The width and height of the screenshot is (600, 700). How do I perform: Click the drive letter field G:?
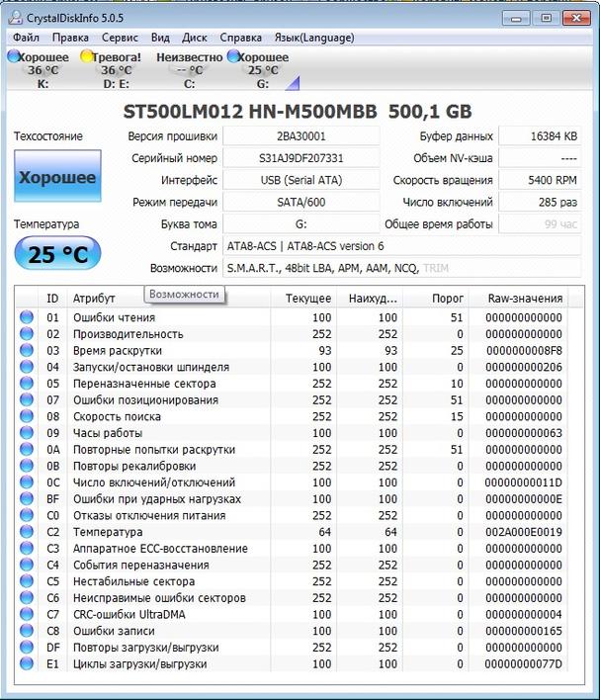point(301,223)
